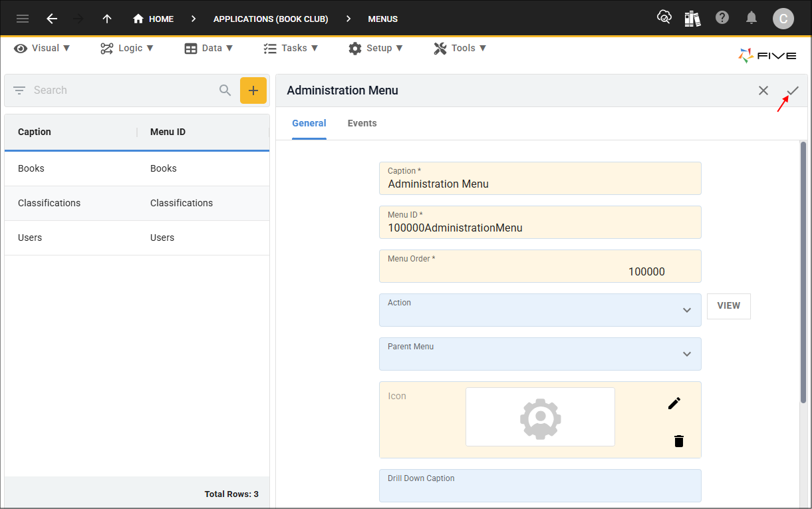Open the hamburger navigation menu
The height and width of the screenshot is (509, 812).
click(x=23, y=19)
